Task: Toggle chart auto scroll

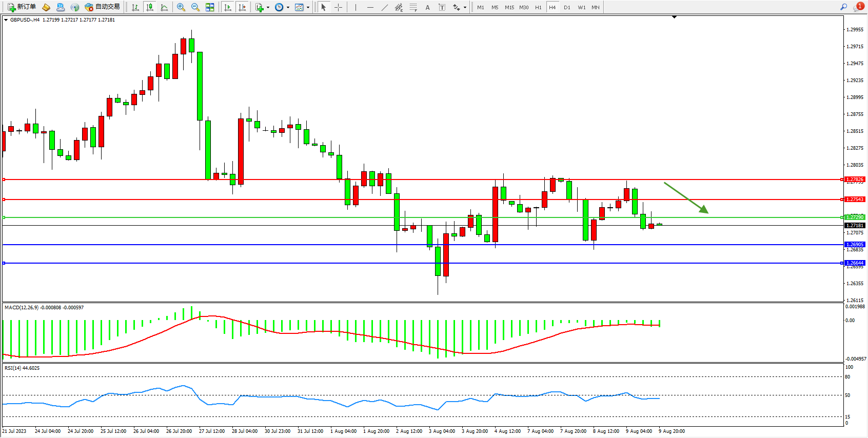Action: 228,7
